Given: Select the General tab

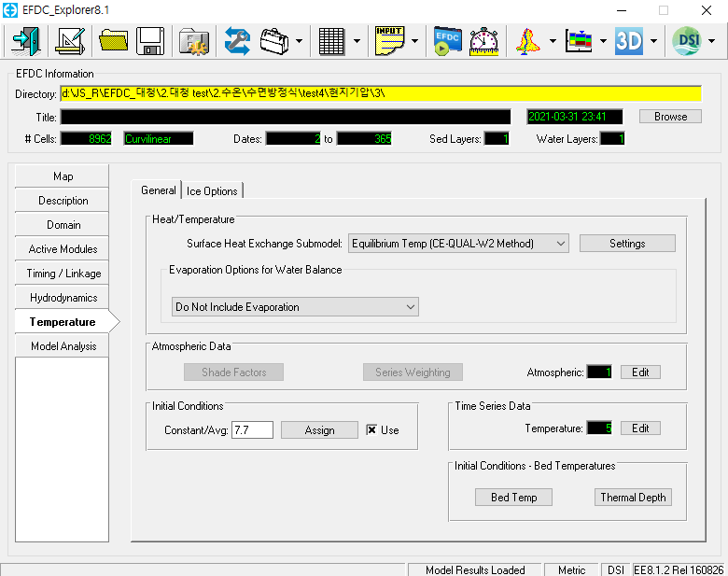Looking at the screenshot, I should point(159,190).
